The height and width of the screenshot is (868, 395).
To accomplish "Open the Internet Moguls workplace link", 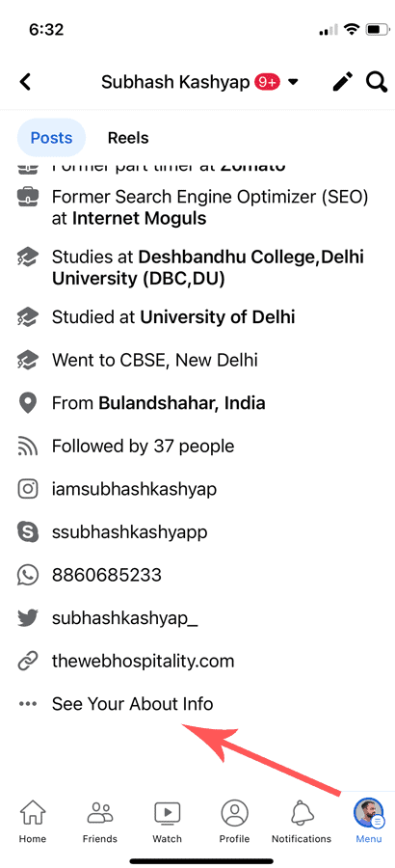I will (139, 218).
